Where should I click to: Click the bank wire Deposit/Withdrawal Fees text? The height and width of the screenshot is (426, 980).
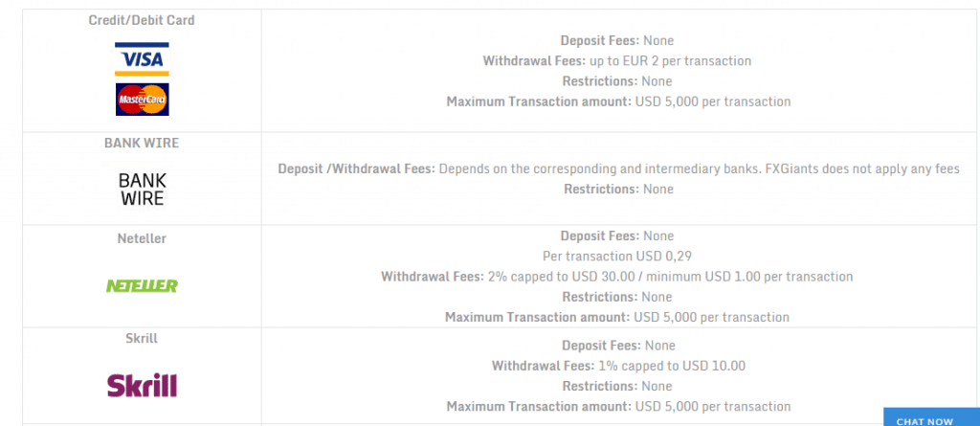tap(619, 168)
